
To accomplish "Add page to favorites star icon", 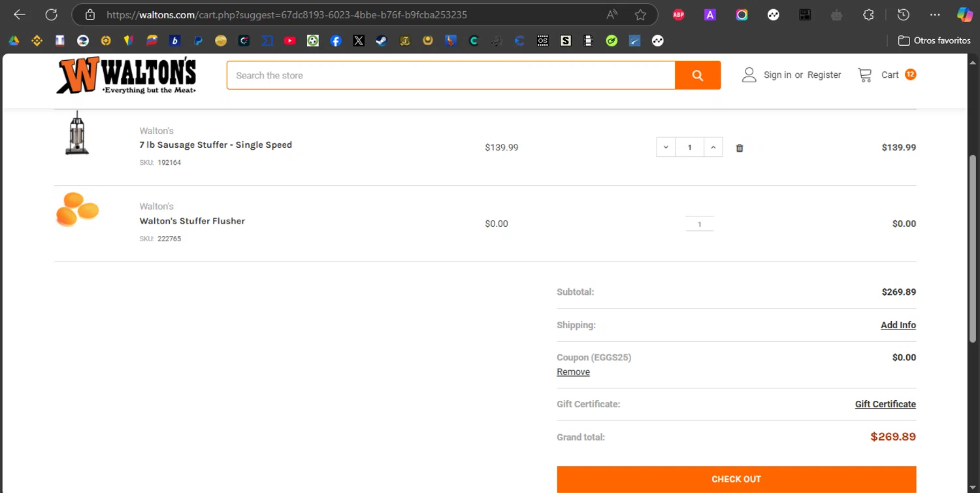I will (x=640, y=14).
